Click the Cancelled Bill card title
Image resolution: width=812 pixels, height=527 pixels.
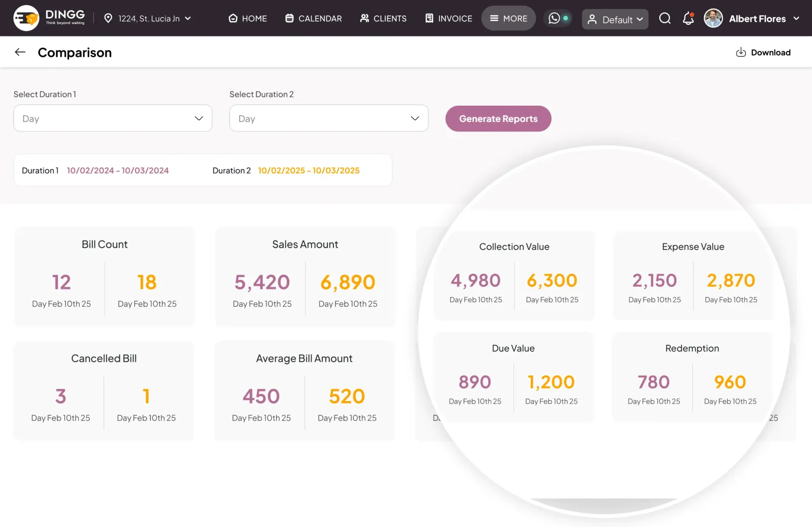click(x=104, y=358)
